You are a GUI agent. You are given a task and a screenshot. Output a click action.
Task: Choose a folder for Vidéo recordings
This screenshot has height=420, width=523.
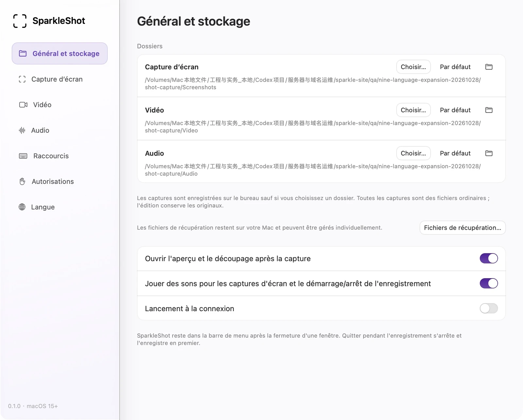pos(413,110)
